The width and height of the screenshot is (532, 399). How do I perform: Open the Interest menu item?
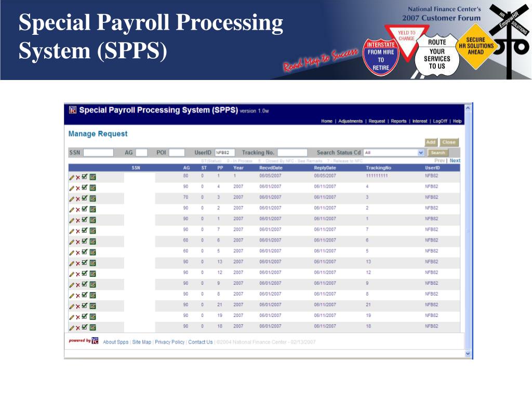coord(420,121)
